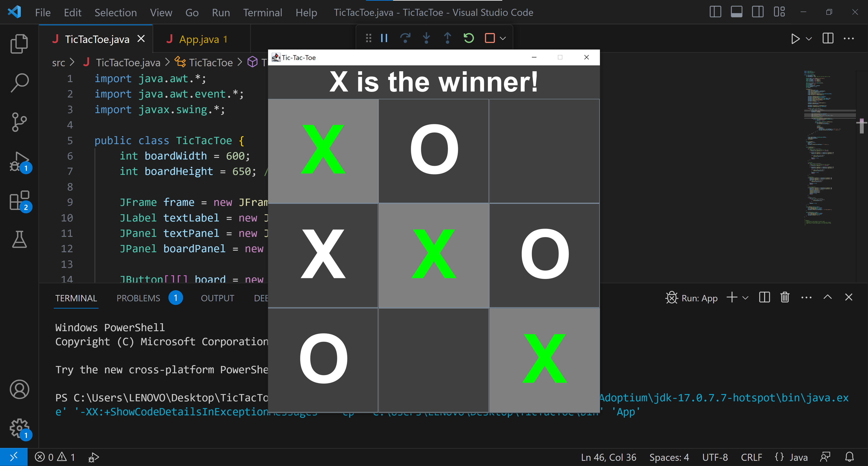This screenshot has height=466, width=868.
Task: Switch to the PROBLEMS panel tab
Action: coord(138,298)
